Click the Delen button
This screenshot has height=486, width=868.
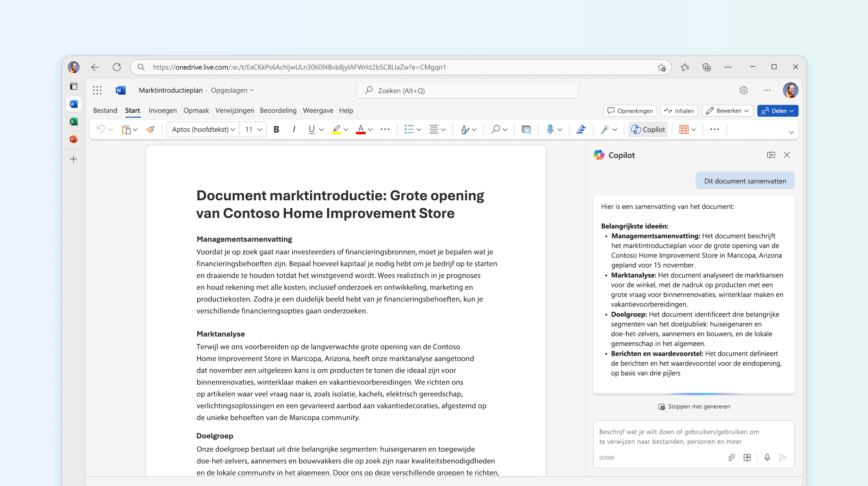pos(777,110)
